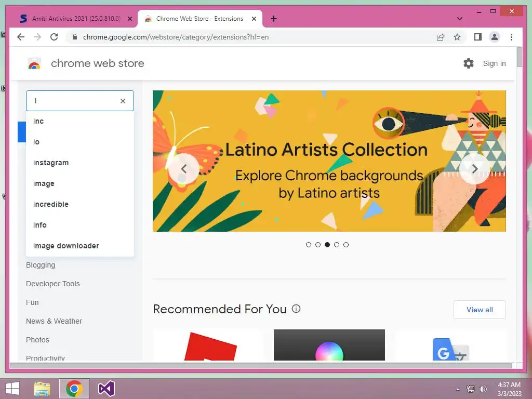
Task: Close the Chrome Web Store tab
Action: (x=254, y=19)
